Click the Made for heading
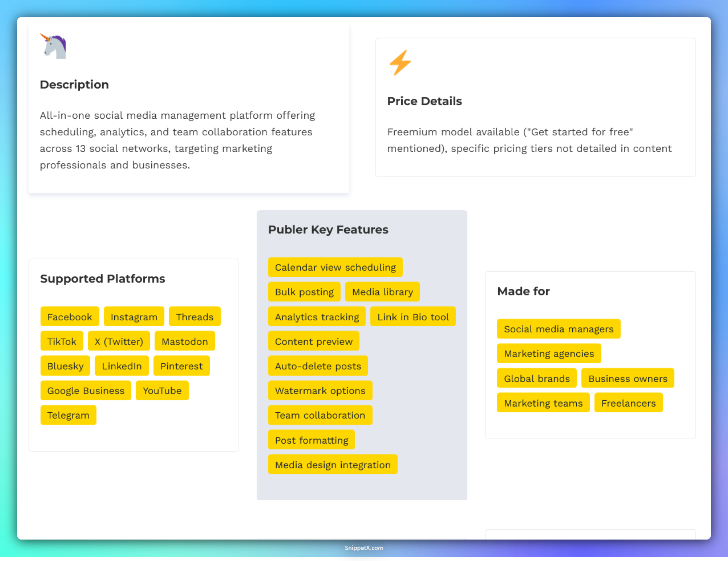Viewport: 728px width, 561px height. click(x=523, y=291)
